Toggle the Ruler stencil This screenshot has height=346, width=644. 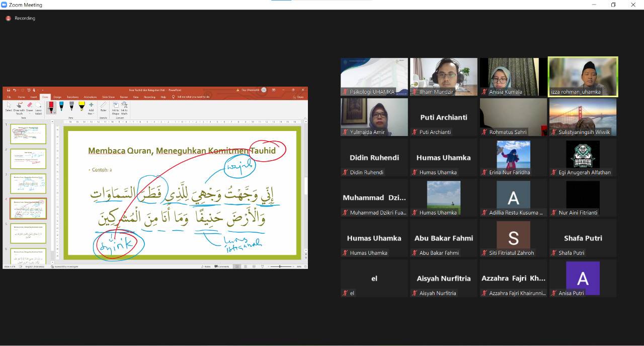click(103, 107)
